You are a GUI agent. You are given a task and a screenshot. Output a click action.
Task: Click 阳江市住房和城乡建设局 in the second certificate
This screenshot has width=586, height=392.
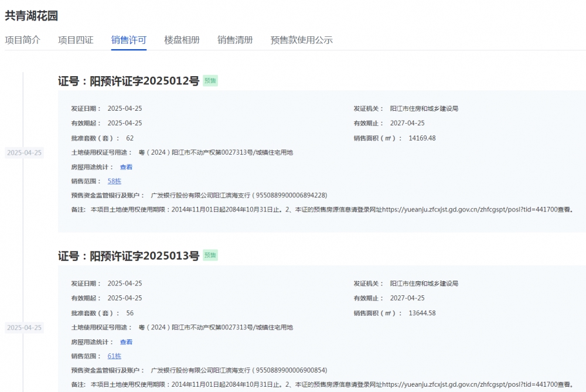pyautogui.click(x=424, y=284)
